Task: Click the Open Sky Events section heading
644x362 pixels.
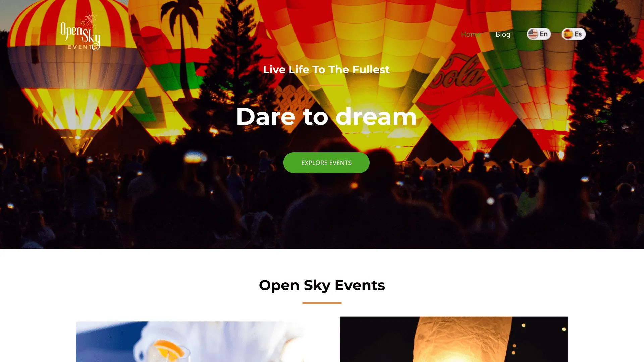Action: point(322,285)
